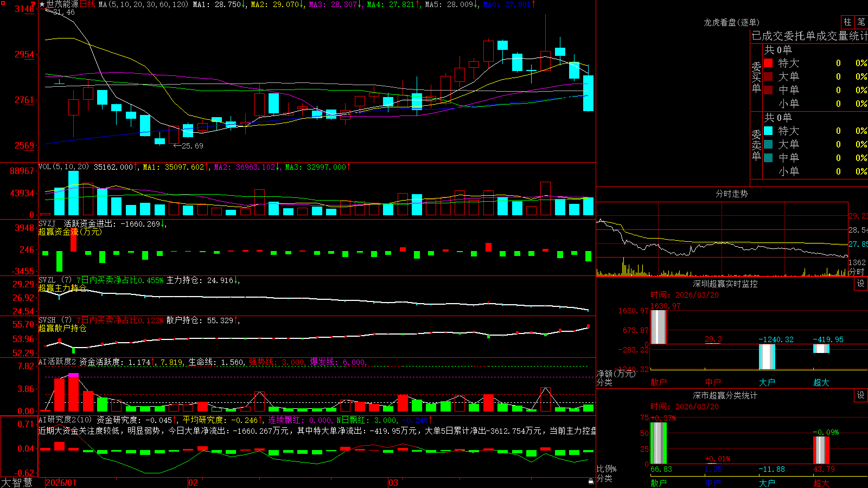Open the MA(5,10,20,30,60,120) indicator parameters
868x488 pixels.
pyautogui.click(x=143, y=4)
